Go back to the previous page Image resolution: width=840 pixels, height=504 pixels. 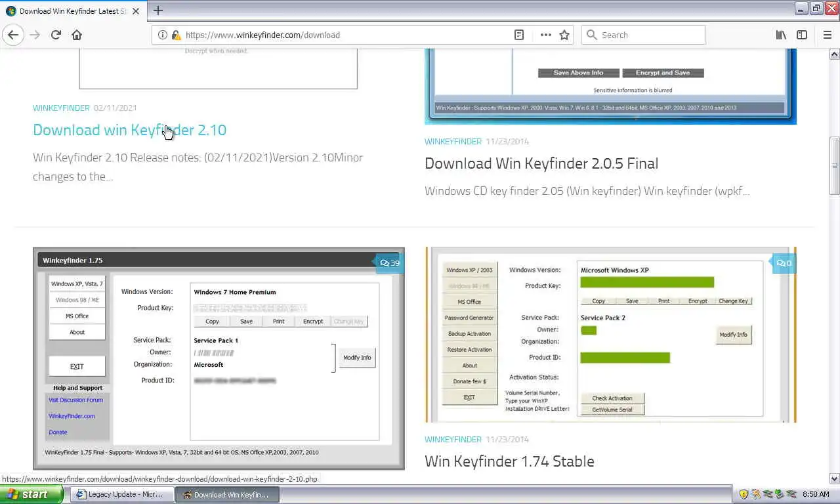(x=13, y=35)
